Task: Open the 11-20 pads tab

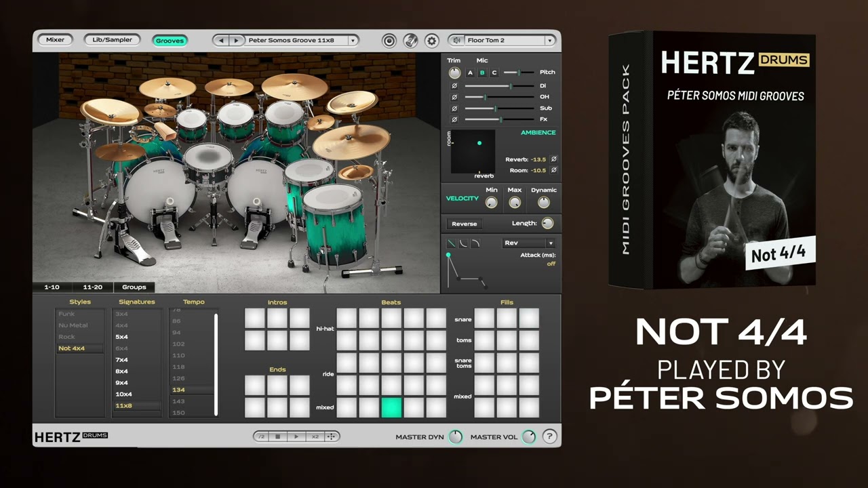Action: [93, 287]
